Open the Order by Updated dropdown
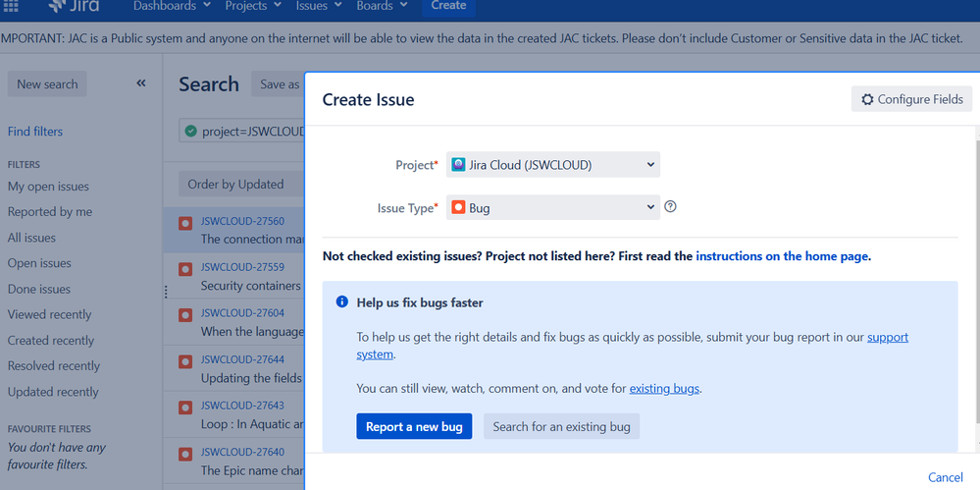 [x=241, y=184]
